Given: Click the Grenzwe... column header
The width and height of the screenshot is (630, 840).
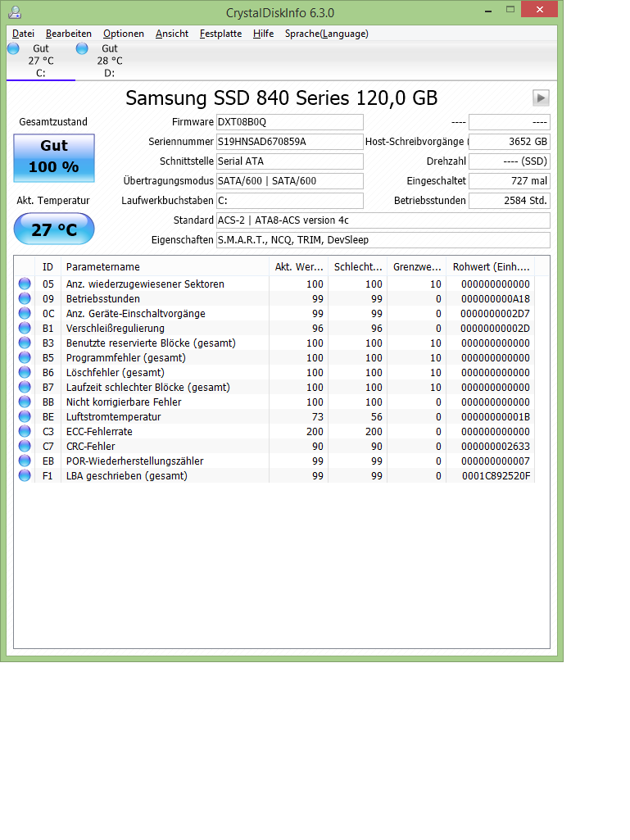Looking at the screenshot, I should [x=416, y=266].
